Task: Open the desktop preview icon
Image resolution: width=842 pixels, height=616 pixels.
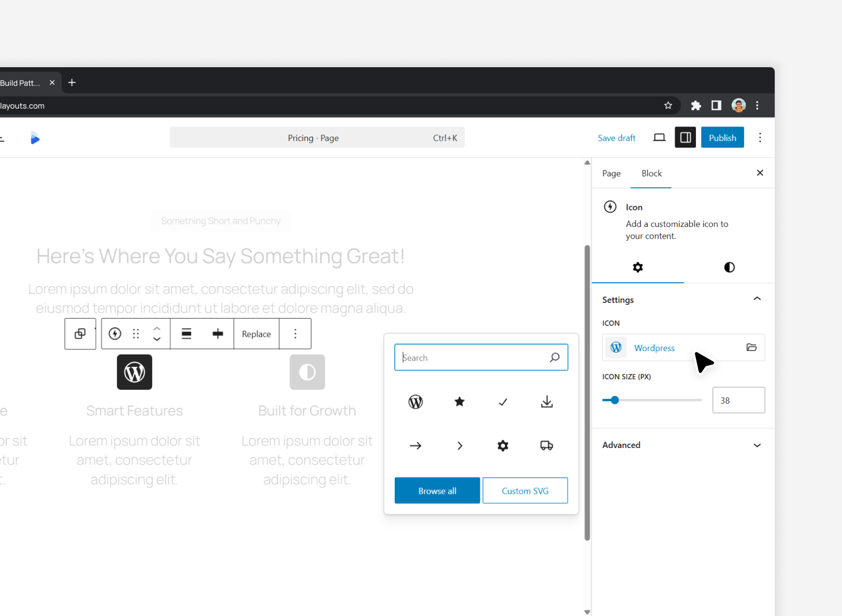Action: (x=659, y=138)
